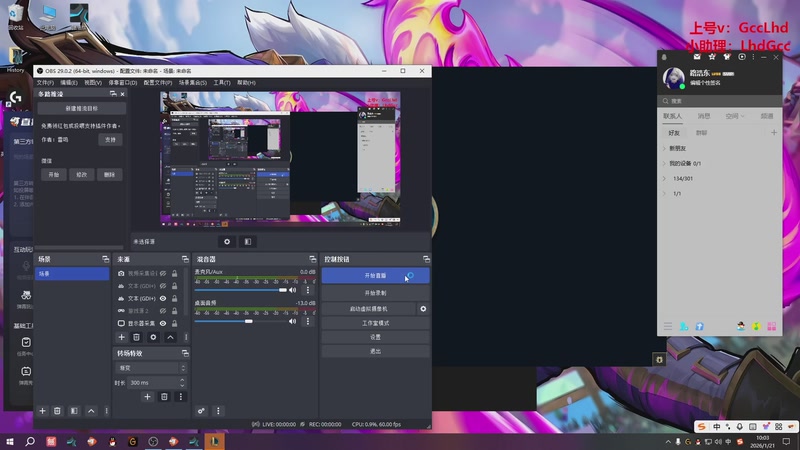
Task: Open 麦克风/Aux three-dot options
Action: pyautogui.click(x=308, y=290)
